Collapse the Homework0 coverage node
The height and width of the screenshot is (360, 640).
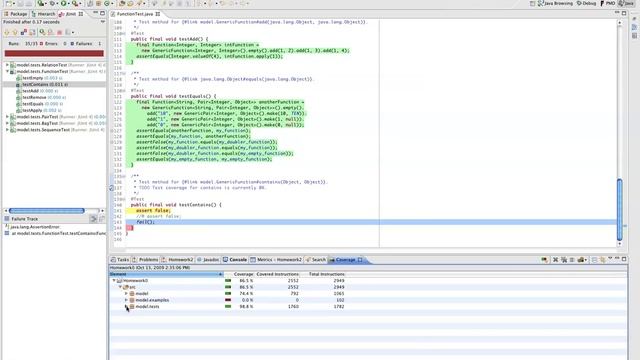[x=114, y=281]
